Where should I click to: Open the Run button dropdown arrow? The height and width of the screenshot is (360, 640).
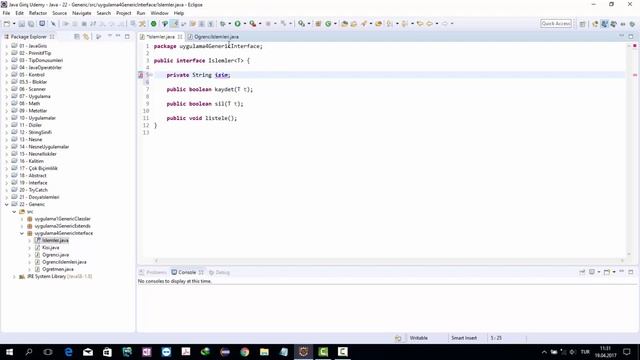coord(244,24)
